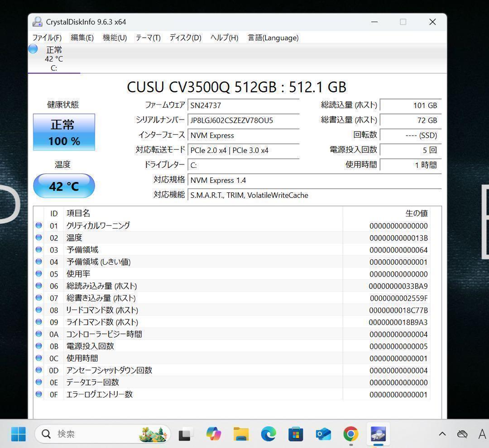Click the blue status dot beside drive C:
Image resolution: width=489 pixels, height=448 pixels.
click(33, 48)
